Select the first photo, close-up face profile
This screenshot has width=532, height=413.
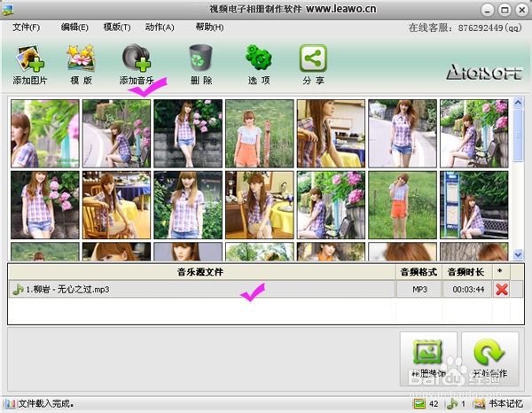coord(45,133)
